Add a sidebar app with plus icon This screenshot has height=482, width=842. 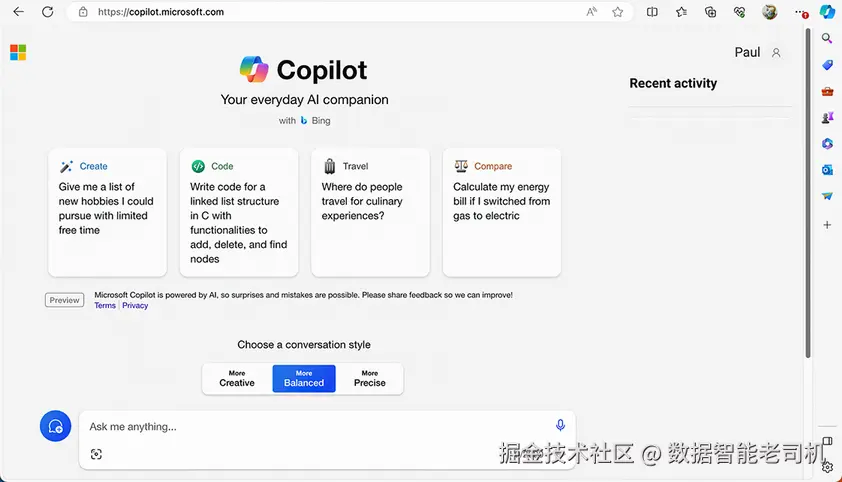click(827, 225)
